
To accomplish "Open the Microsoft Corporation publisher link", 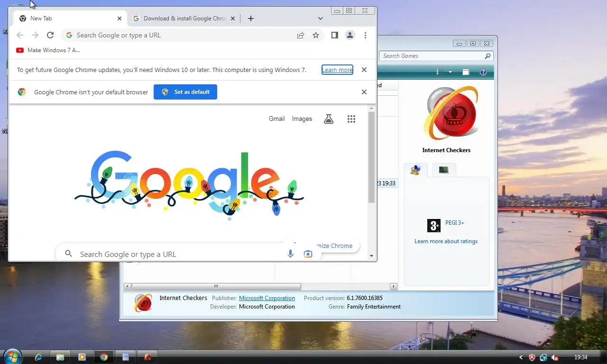I will click(x=267, y=298).
